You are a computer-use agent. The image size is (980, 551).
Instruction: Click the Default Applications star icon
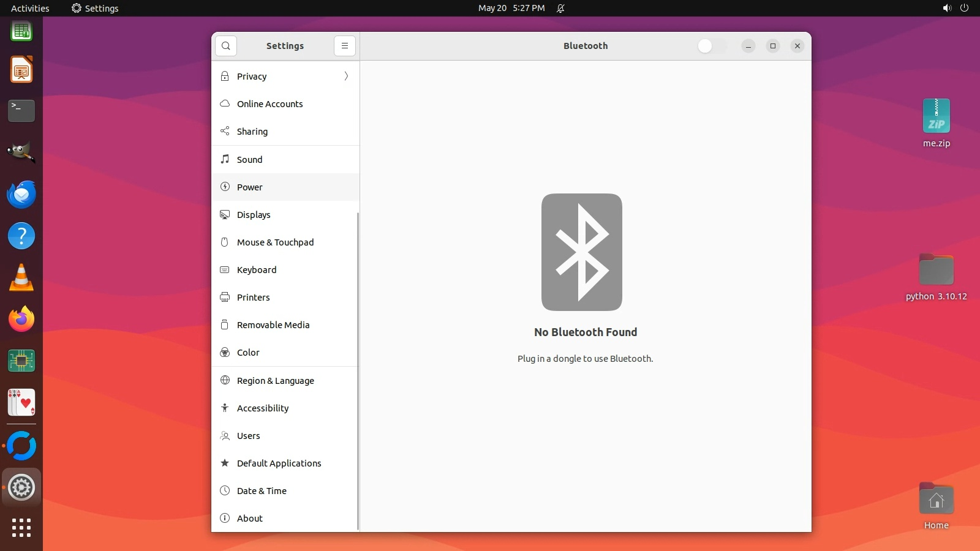[x=225, y=463]
